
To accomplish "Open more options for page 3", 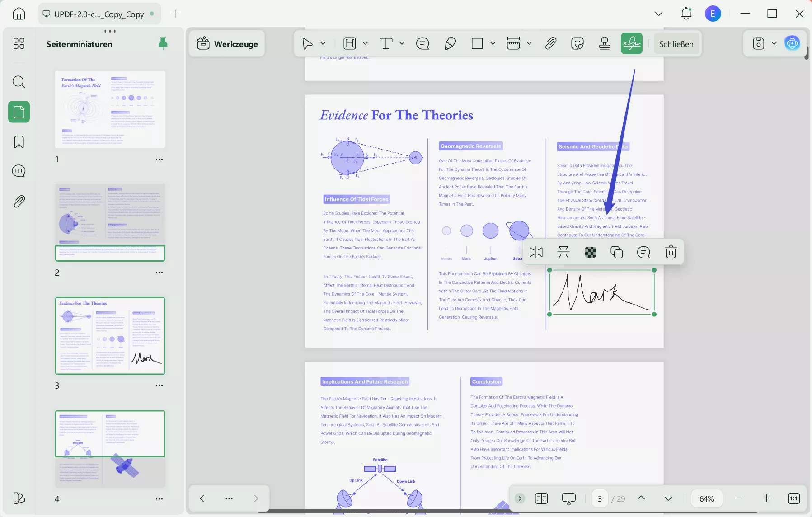I will (160, 385).
